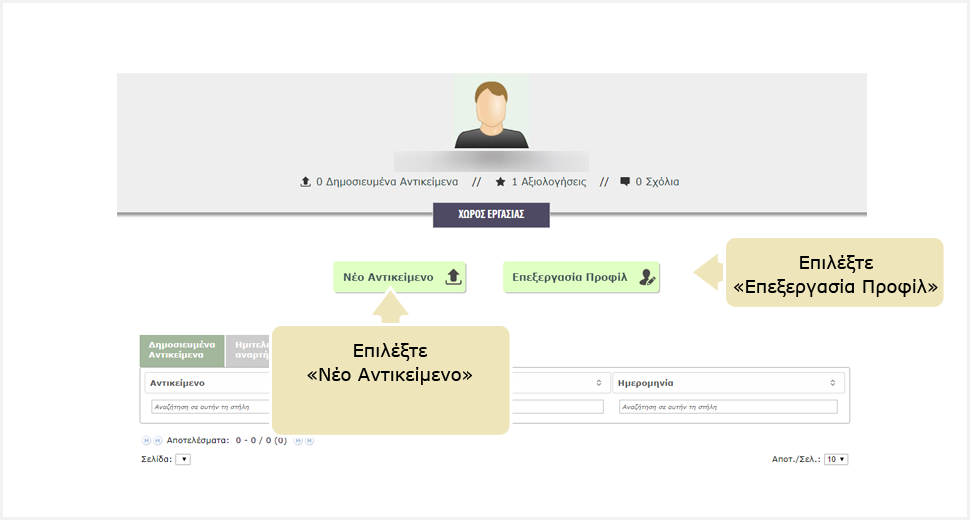Open the partially hidden Ημιτελείς tab

(249, 350)
